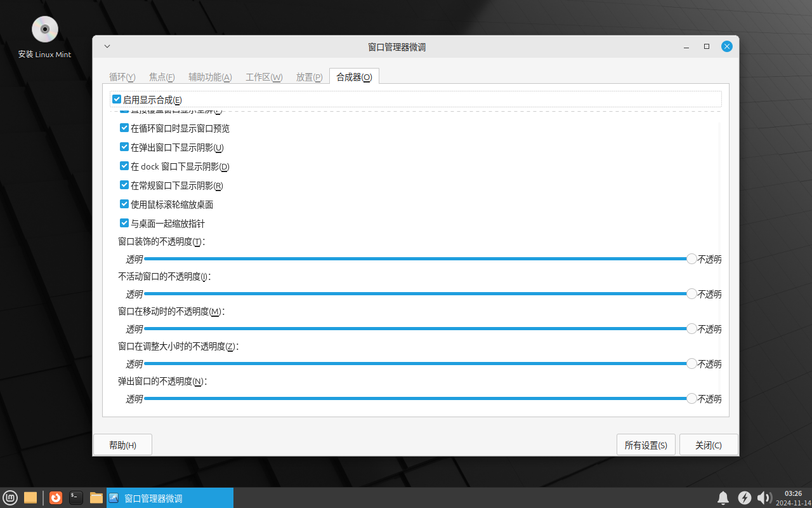Click the 窗口管理器微调 taskbar window button
The height and width of the screenshot is (508, 812).
(169, 498)
